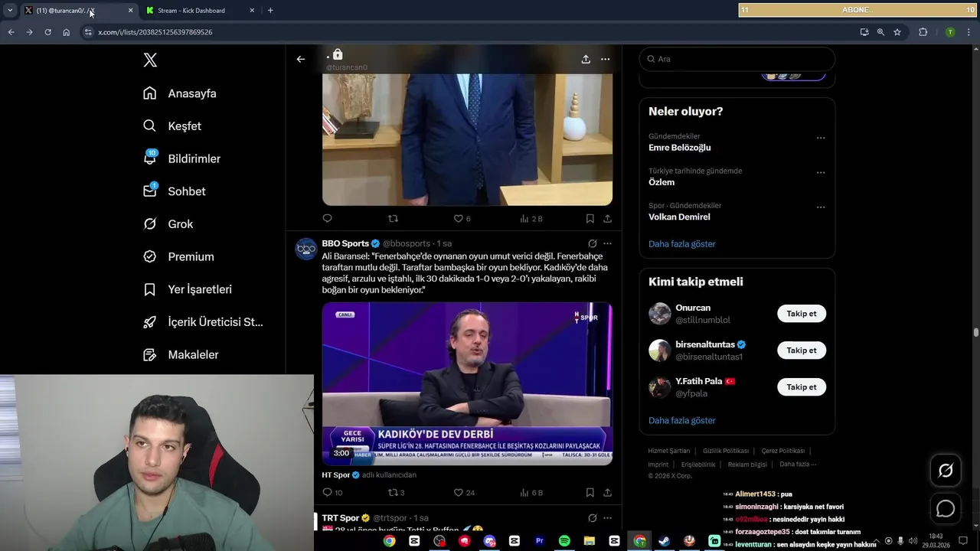Click Grok icon on TRT Spor post
Image resolution: width=980 pixels, height=551 pixels.
point(592,518)
